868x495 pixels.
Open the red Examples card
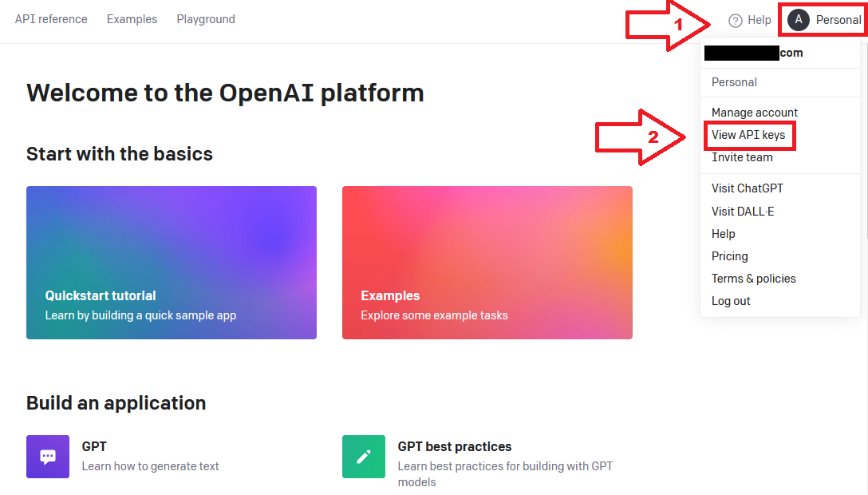487,263
